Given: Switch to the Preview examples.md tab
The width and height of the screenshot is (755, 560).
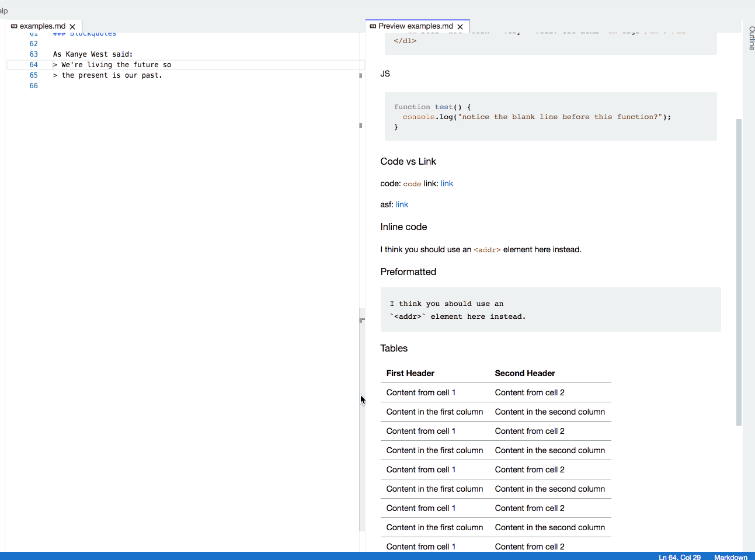Looking at the screenshot, I should [415, 26].
